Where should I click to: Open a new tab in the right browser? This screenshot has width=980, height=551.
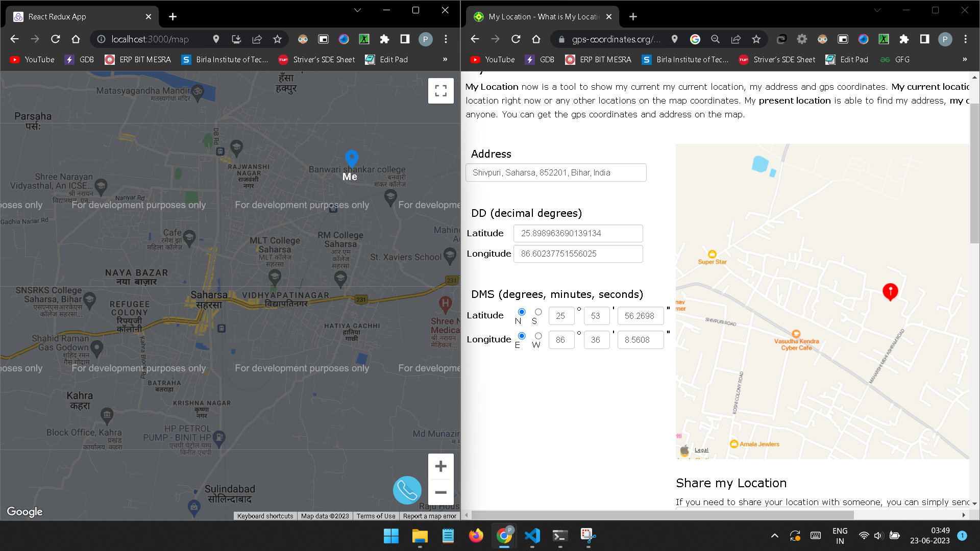(633, 17)
